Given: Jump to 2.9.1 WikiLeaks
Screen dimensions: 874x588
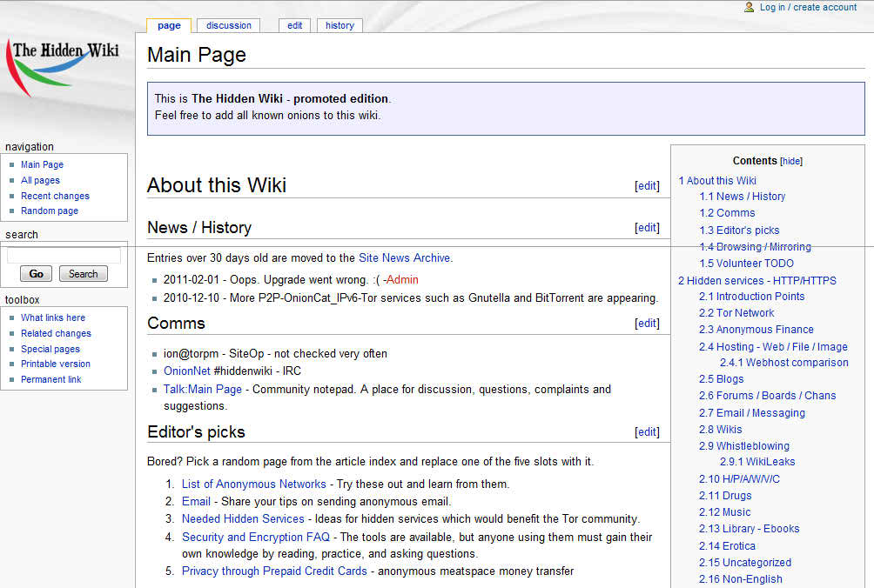Looking at the screenshot, I should (x=757, y=462).
